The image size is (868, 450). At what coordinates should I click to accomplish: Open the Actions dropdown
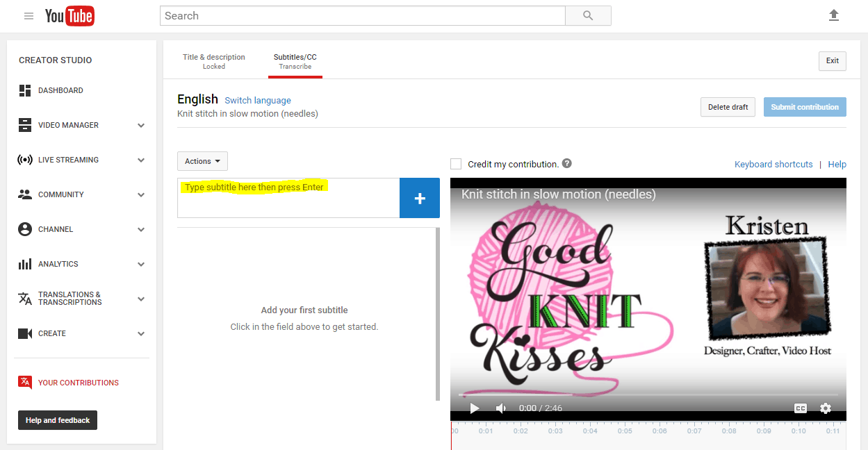202,161
